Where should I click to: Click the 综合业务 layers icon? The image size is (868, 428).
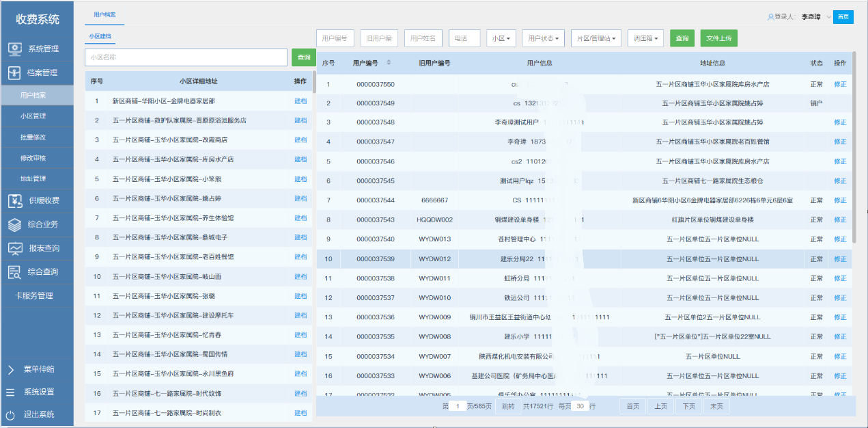(x=14, y=224)
